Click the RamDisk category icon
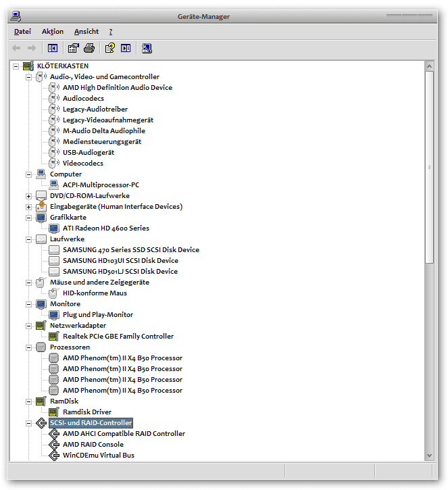Image resolution: width=448 pixels, height=490 pixels. (41, 401)
